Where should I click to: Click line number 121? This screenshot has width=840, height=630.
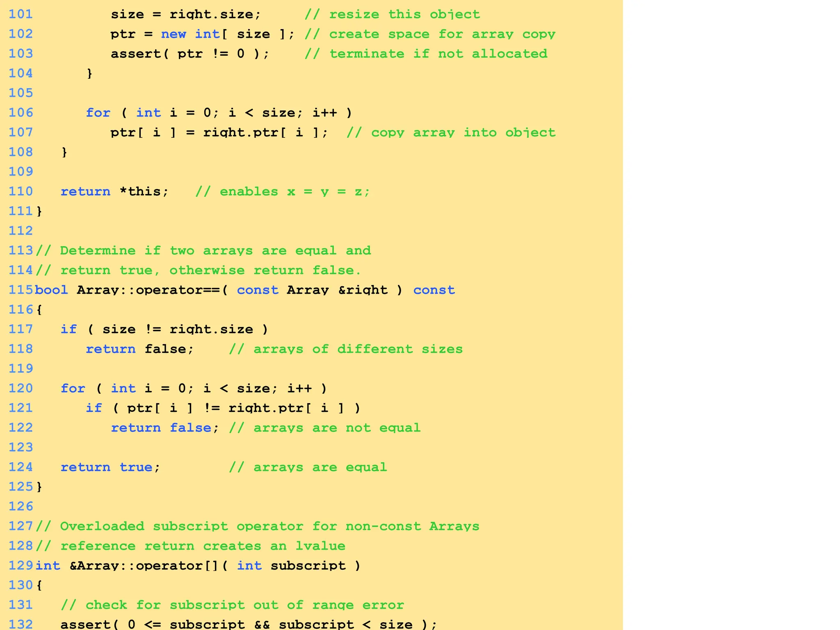click(21, 408)
